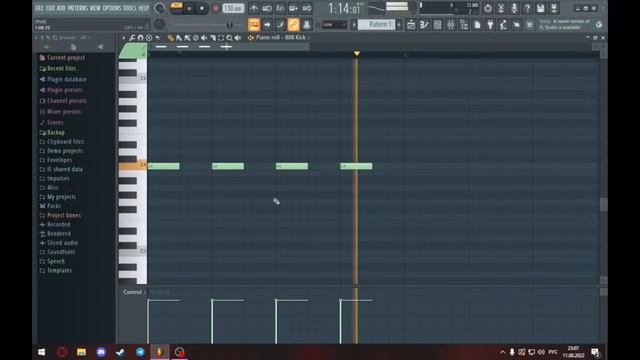The image size is (640, 360).
Task: Toggle the Browser panel icon in toolbar
Action: [x=464, y=24]
